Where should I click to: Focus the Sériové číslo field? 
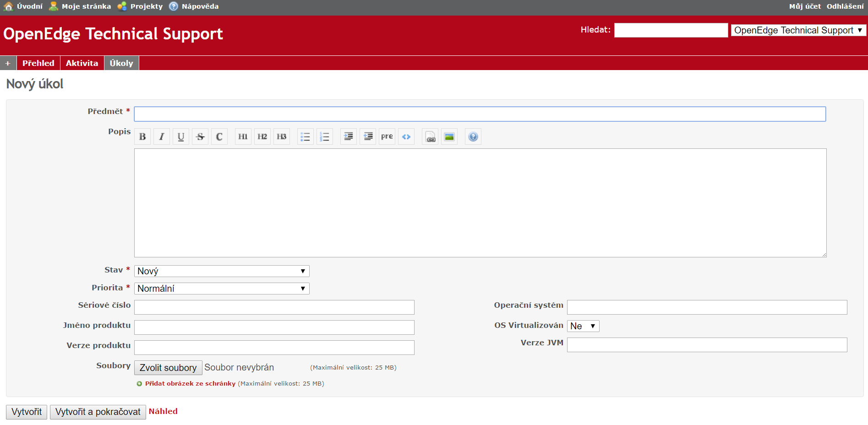click(x=274, y=307)
